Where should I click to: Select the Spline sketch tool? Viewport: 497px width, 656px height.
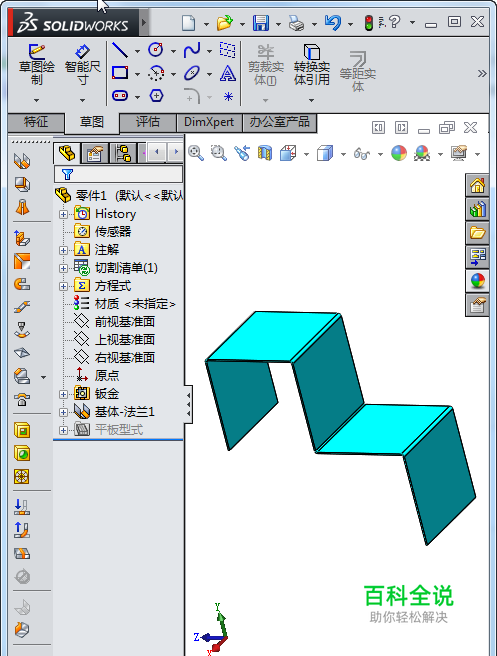click(192, 50)
